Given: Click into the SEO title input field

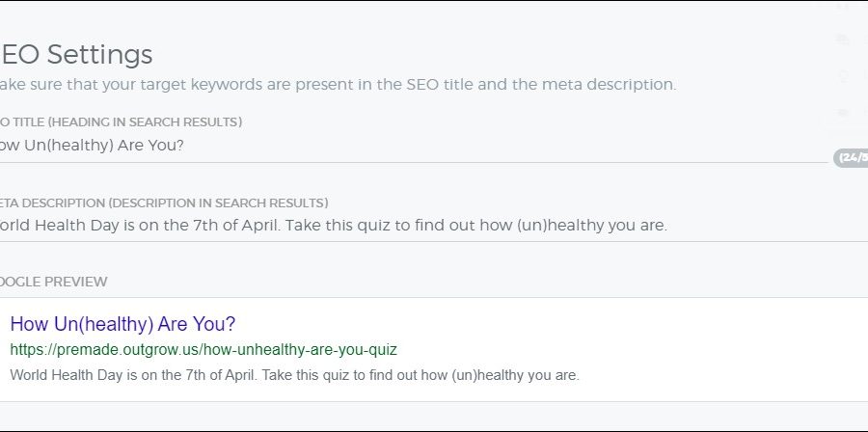Looking at the screenshot, I should 415,146.
